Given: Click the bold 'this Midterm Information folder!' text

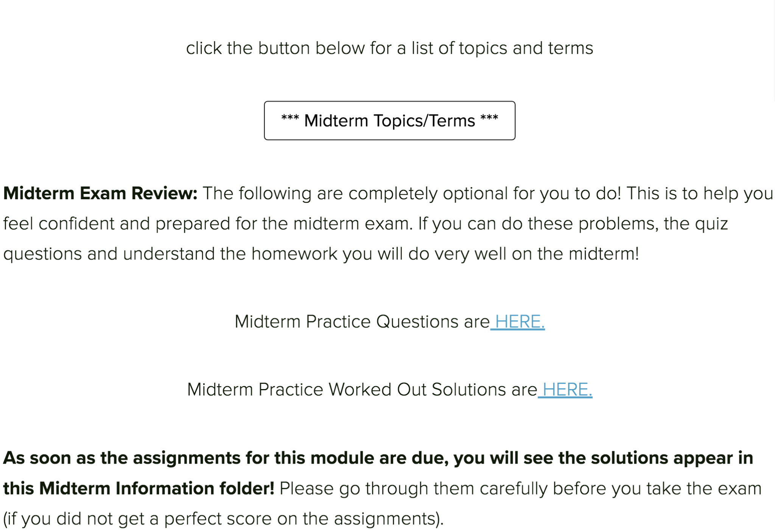Looking at the screenshot, I should click(x=139, y=488).
